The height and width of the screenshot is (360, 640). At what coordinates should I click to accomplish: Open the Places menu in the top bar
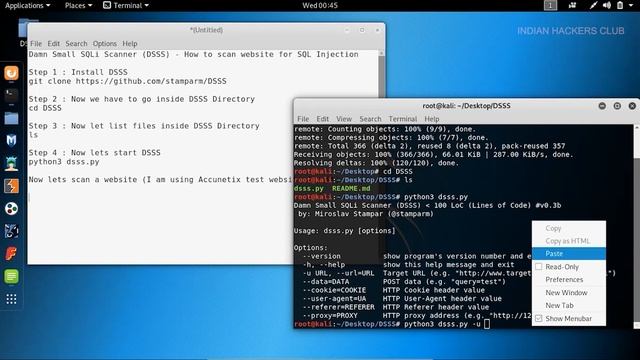[78, 5]
